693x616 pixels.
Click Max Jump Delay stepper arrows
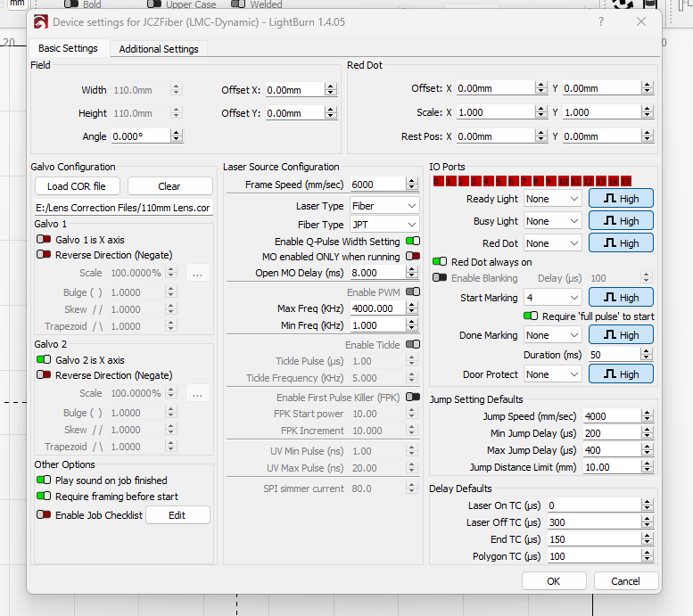(647, 450)
